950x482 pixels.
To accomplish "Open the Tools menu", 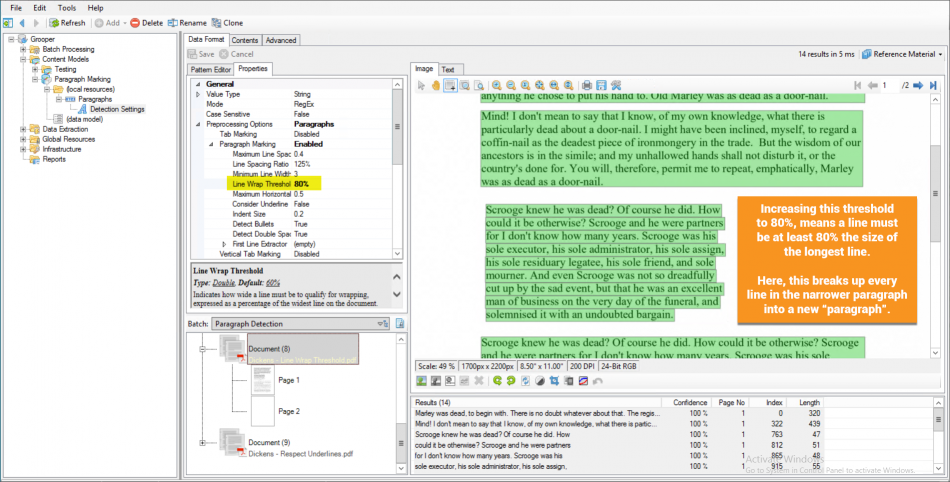I will pyautogui.click(x=66, y=7).
